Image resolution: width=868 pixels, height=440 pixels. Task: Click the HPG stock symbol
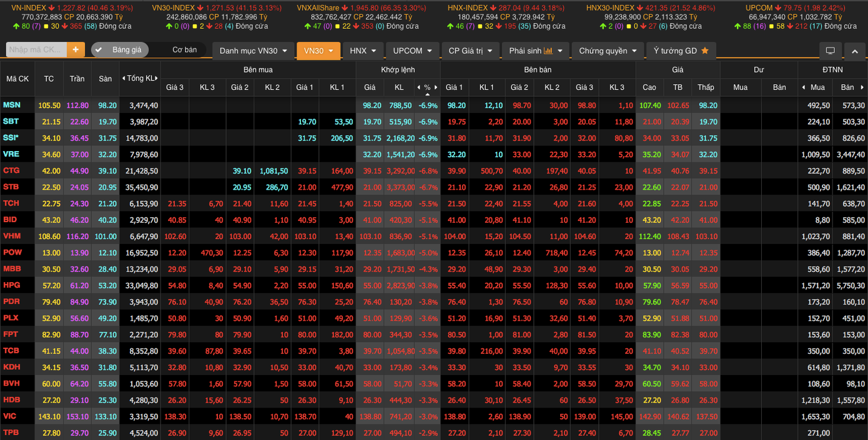(12, 285)
